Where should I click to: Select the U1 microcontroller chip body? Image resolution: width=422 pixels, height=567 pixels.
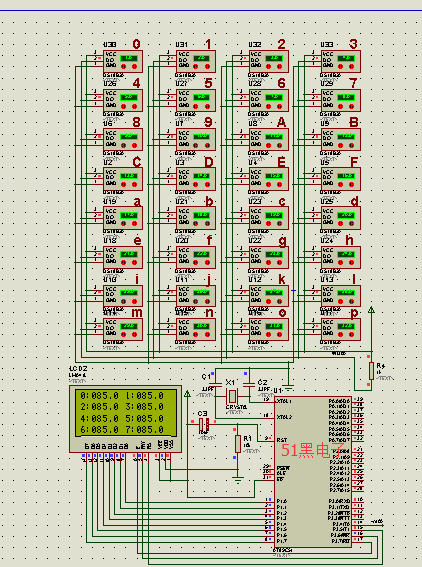tap(313, 471)
